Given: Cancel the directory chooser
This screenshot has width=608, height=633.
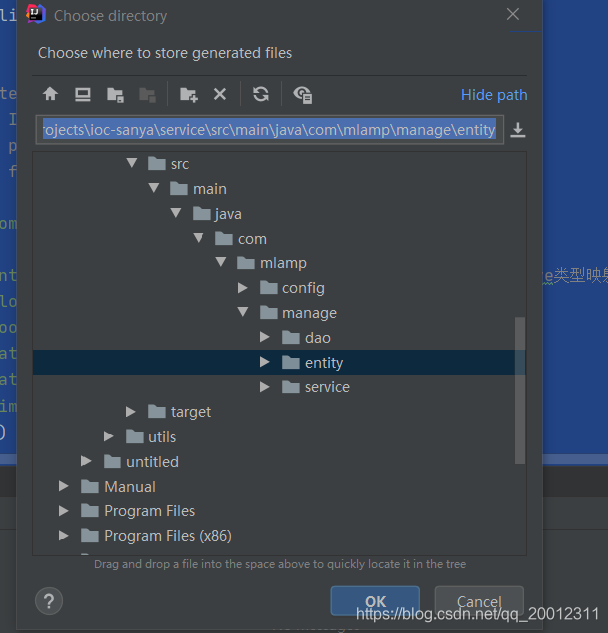Looking at the screenshot, I should [x=479, y=601].
